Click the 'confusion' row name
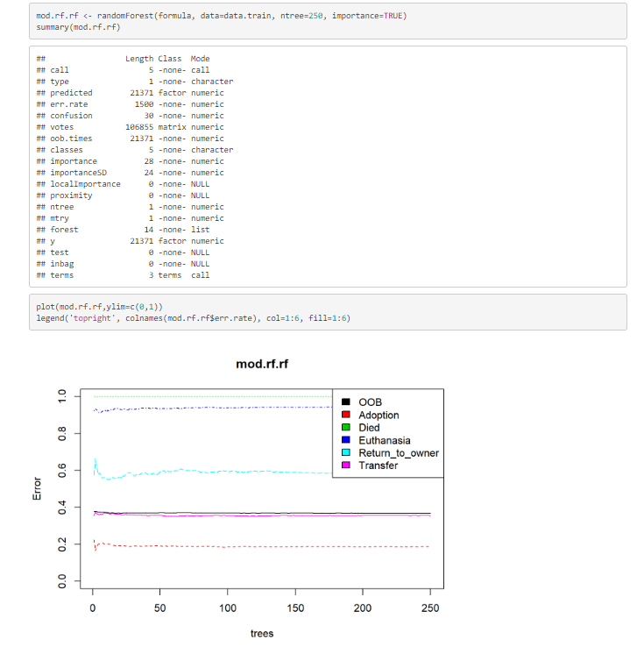The height and width of the screenshot is (654, 644). [x=71, y=116]
